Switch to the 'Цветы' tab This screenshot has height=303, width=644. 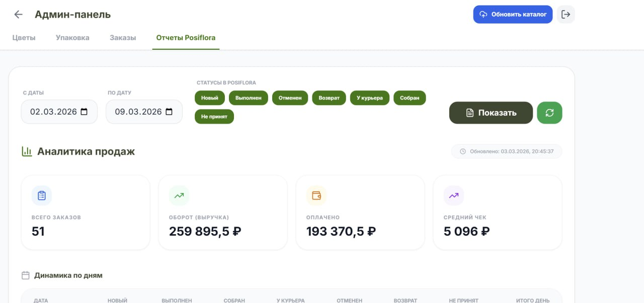(24, 38)
